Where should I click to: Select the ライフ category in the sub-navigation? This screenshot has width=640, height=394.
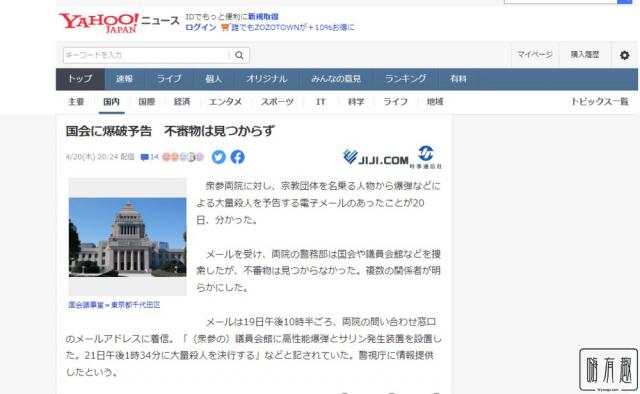(395, 102)
